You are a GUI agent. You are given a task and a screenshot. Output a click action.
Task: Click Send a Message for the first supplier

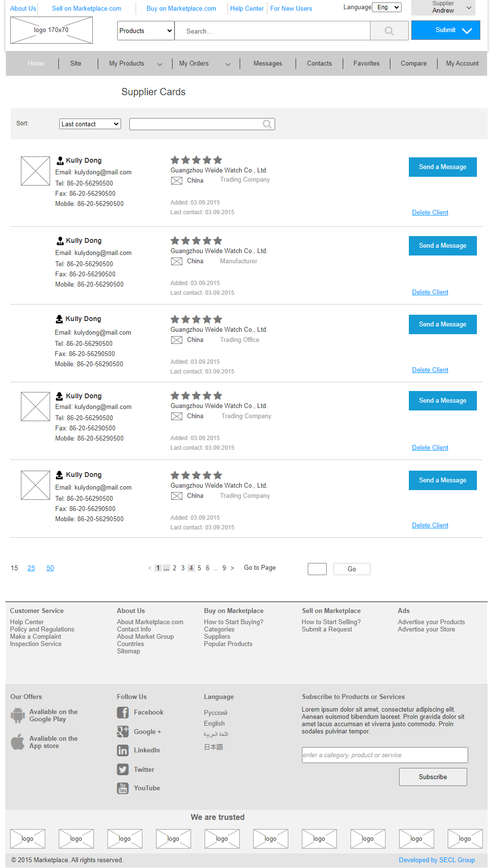pyautogui.click(x=442, y=167)
